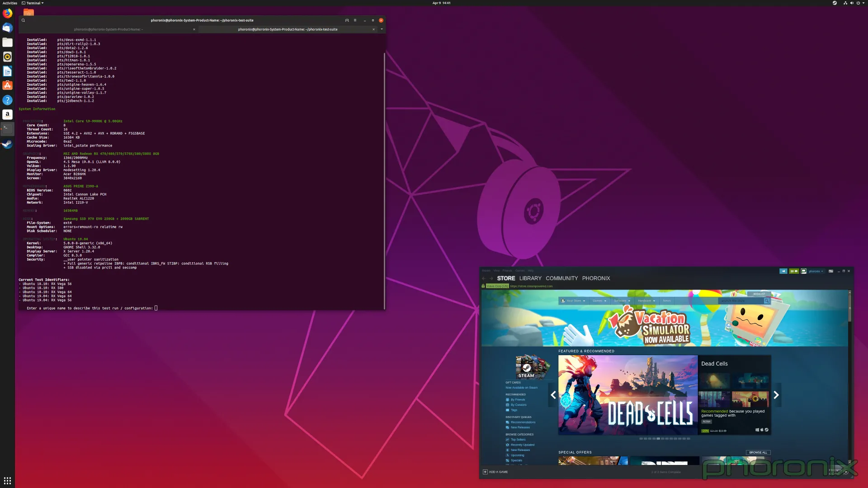Image resolution: width=868 pixels, height=488 pixels.
Task: Open new terminal tab icon
Action: 347,20
